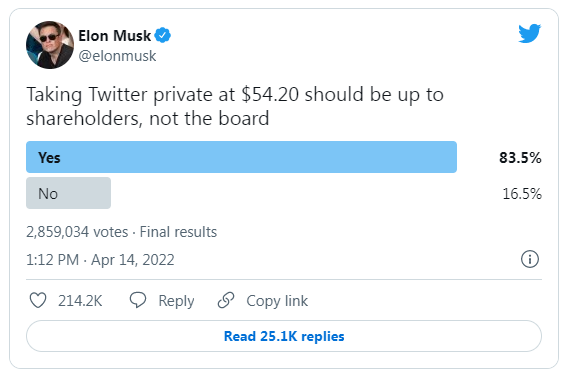Like the tweet with heart icon
This screenshot has height=376, width=573.
pyautogui.click(x=38, y=301)
